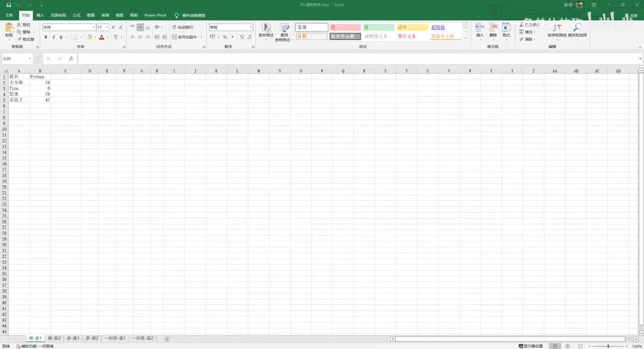
Task: Apply the 好 (Good) cell style
Action: click(378, 27)
